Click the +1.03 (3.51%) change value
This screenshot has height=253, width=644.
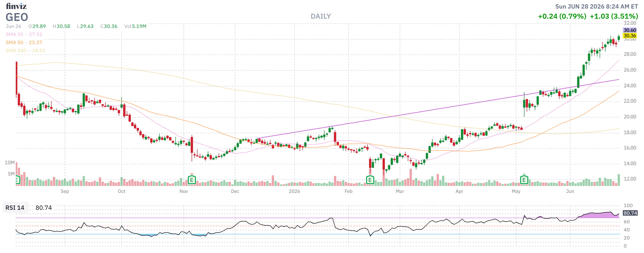(x=614, y=16)
